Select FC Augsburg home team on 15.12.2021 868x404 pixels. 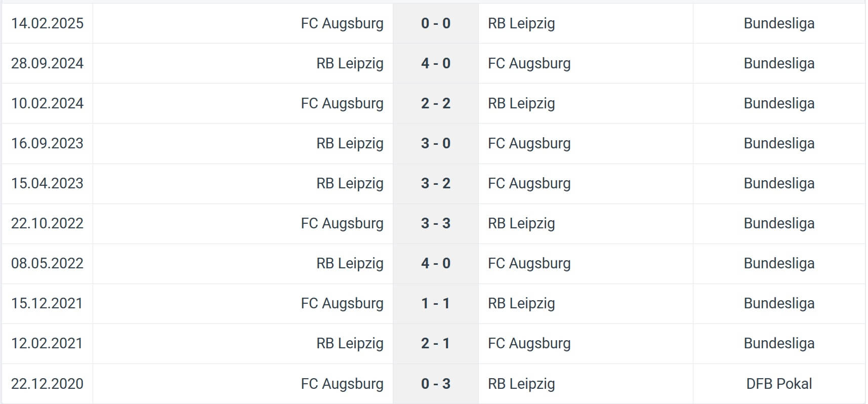[342, 303]
